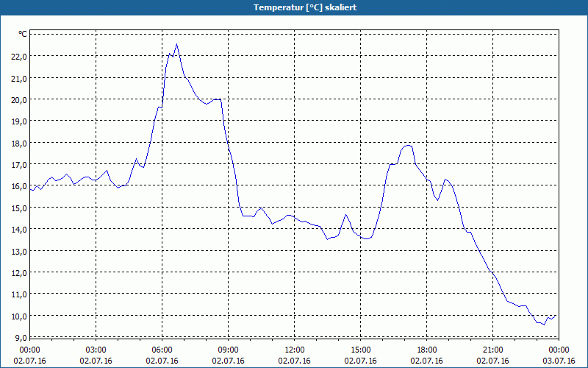Click the 15:00 time axis label

[361, 350]
